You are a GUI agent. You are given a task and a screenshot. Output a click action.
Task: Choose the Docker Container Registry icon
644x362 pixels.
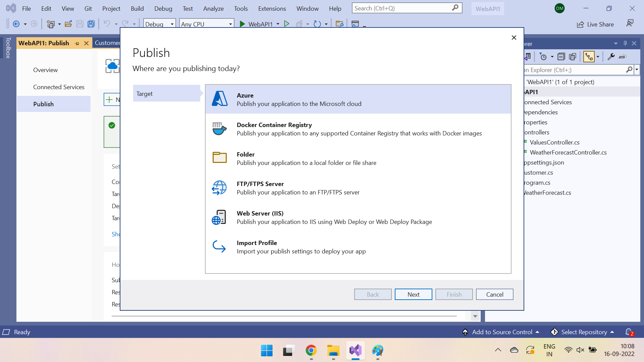[220, 129]
